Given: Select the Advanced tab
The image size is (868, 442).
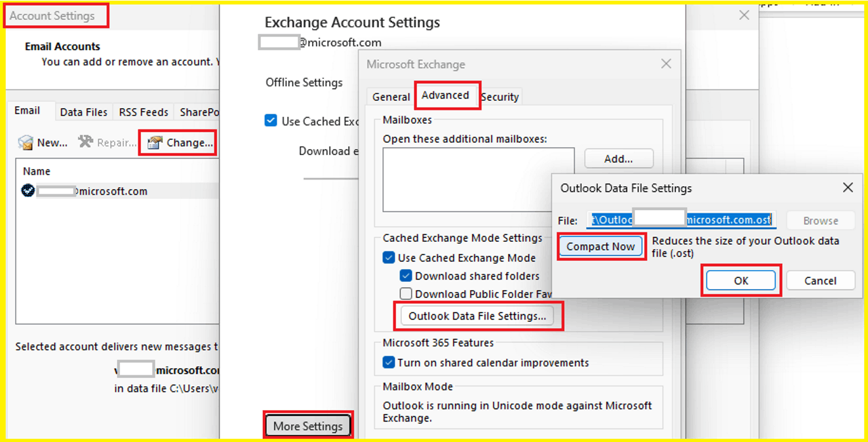Looking at the screenshot, I should pos(447,95).
